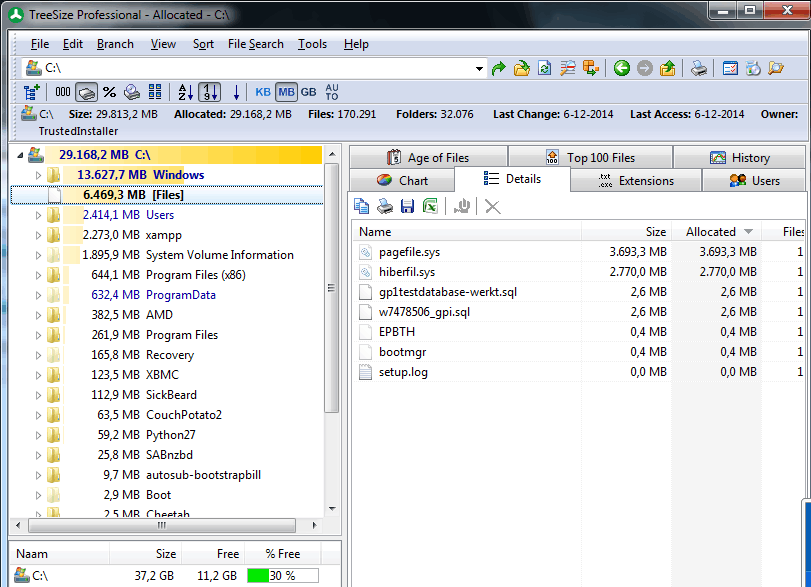811x587 pixels.
Task: Expand the xampp folder node
Action: [x=38, y=235]
